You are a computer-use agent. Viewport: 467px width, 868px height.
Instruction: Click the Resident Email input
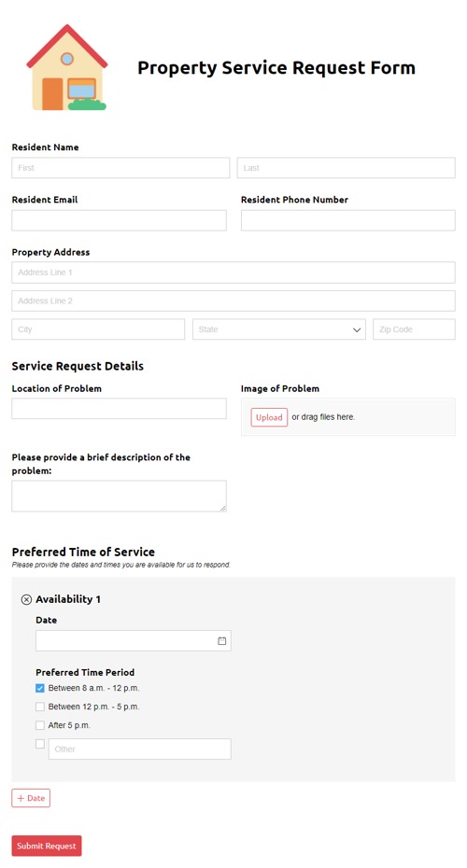click(x=120, y=220)
